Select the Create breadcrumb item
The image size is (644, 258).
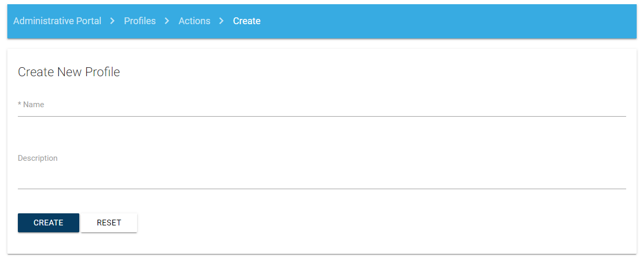[247, 21]
